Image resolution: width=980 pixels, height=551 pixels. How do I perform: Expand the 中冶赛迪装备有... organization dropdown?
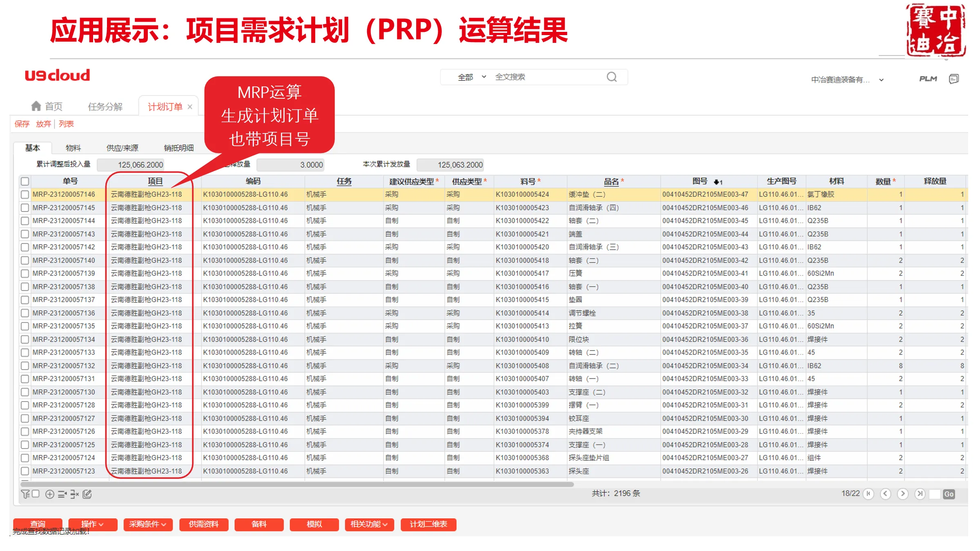[847, 80]
